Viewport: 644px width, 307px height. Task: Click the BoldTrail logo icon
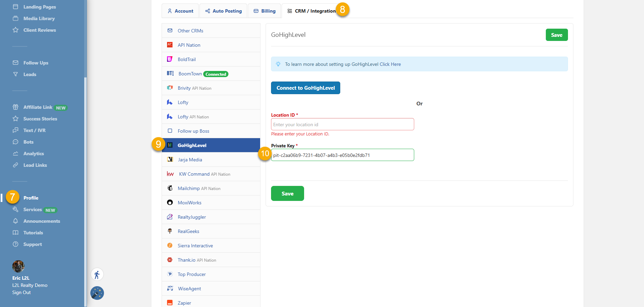tap(170, 59)
